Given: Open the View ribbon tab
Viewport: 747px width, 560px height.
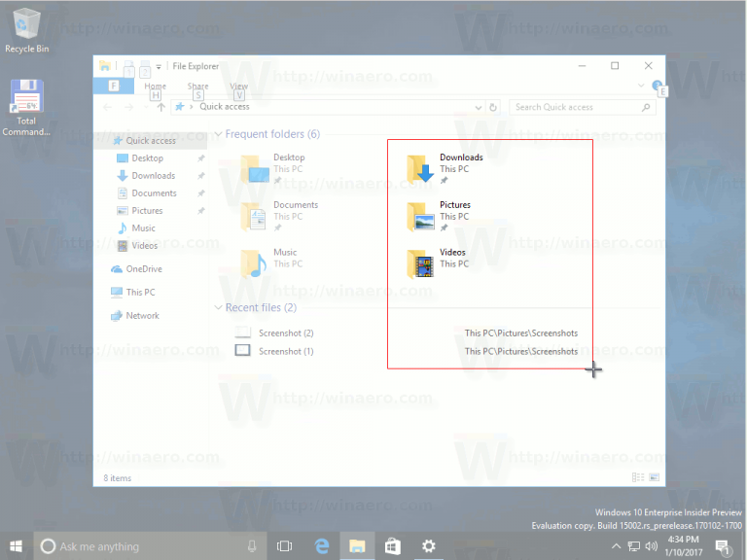Looking at the screenshot, I should [x=238, y=87].
